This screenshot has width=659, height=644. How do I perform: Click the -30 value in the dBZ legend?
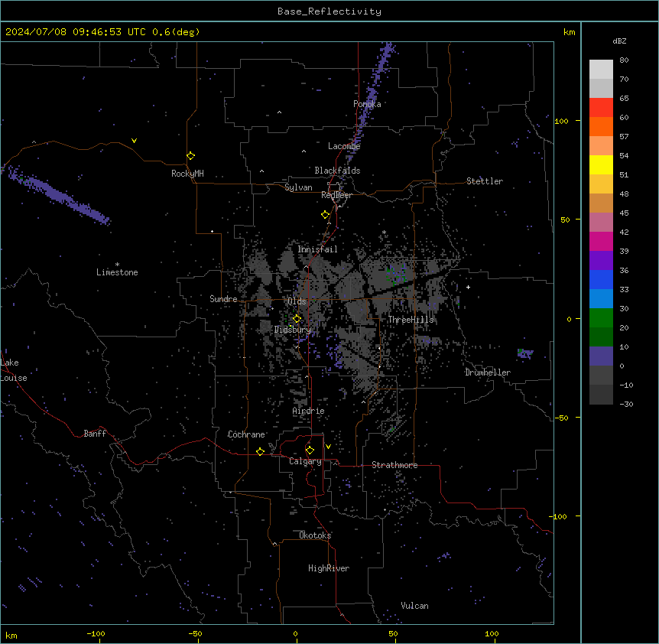[626, 405]
